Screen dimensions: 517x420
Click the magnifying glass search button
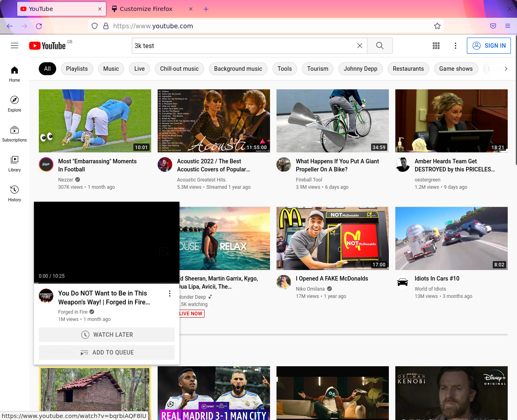(380, 46)
